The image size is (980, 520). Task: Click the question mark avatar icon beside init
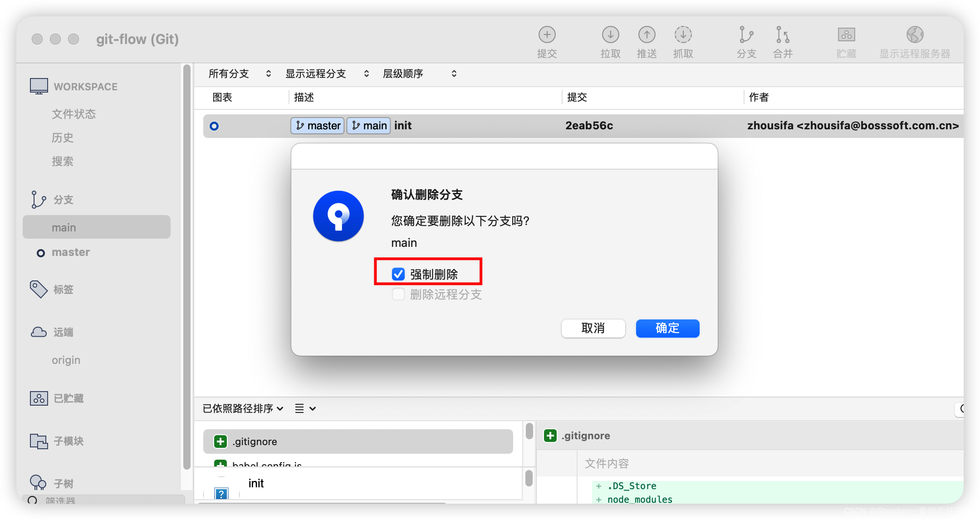click(x=221, y=494)
